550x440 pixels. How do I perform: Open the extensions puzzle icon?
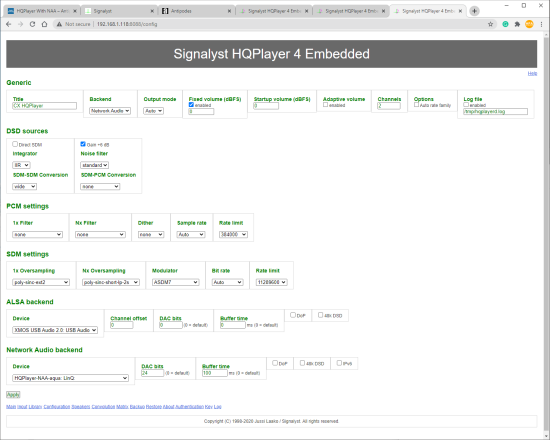(x=517, y=24)
